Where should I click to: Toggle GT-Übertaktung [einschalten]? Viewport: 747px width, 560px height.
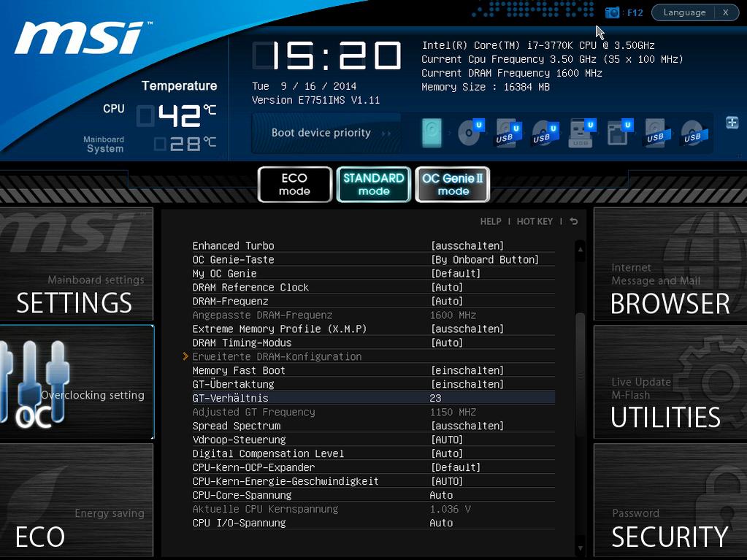click(x=467, y=384)
